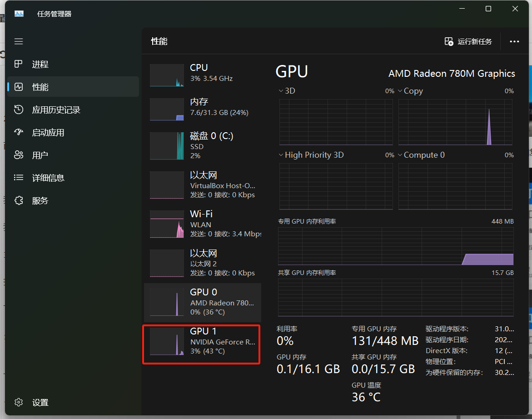532x419 pixels.
Task: Select the 应用历史记录 history icon
Action: click(x=19, y=110)
